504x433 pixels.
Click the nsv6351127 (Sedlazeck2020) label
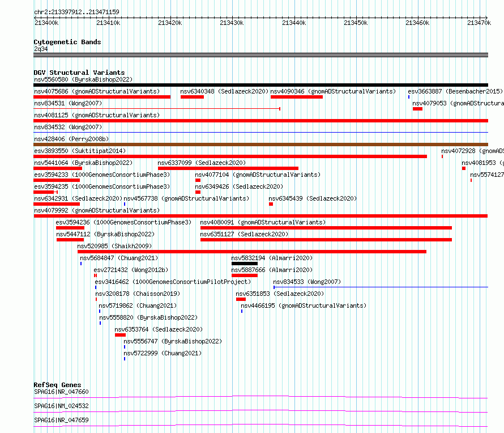tap(244, 234)
